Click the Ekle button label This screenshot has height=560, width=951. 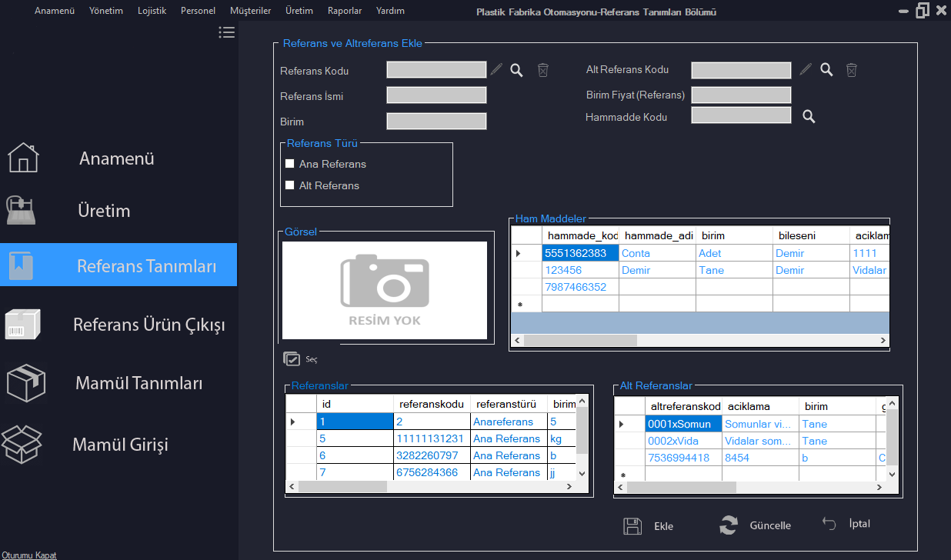click(663, 526)
